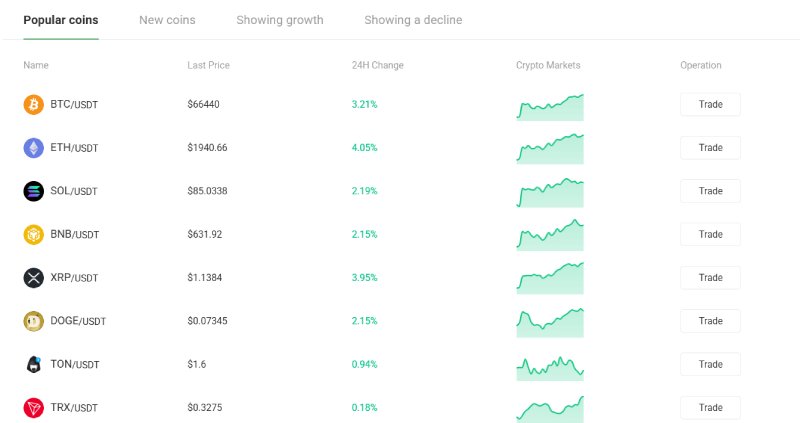
Task: Select the XRP coin icon
Action: tap(34, 278)
